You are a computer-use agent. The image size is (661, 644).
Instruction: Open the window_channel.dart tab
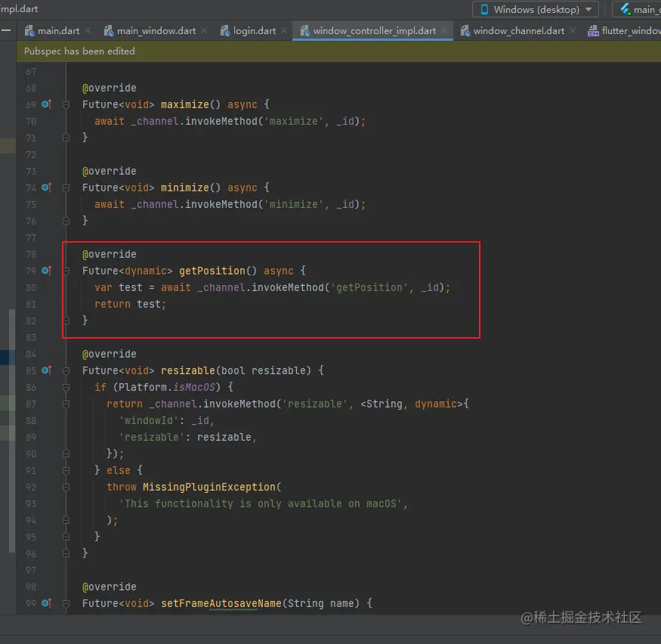[x=518, y=31]
